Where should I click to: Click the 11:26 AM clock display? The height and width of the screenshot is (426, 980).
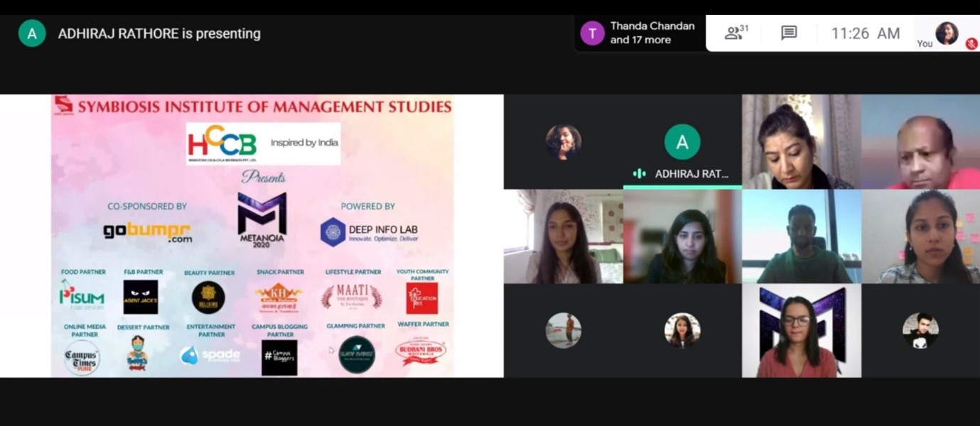pyautogui.click(x=865, y=33)
